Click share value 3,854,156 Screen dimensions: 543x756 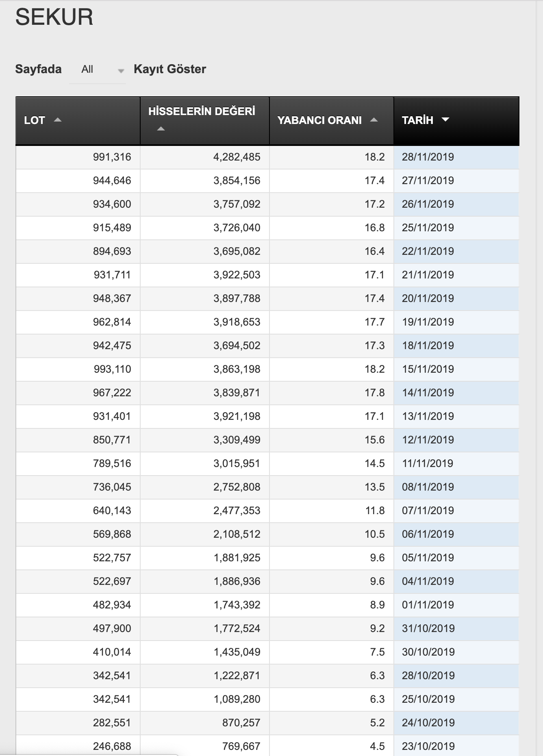tap(237, 181)
